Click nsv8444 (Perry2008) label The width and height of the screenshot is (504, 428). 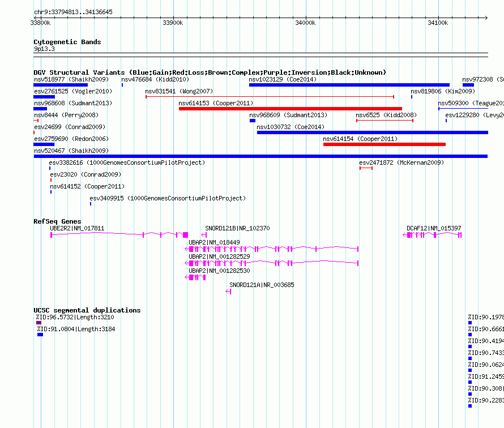[x=66, y=115]
